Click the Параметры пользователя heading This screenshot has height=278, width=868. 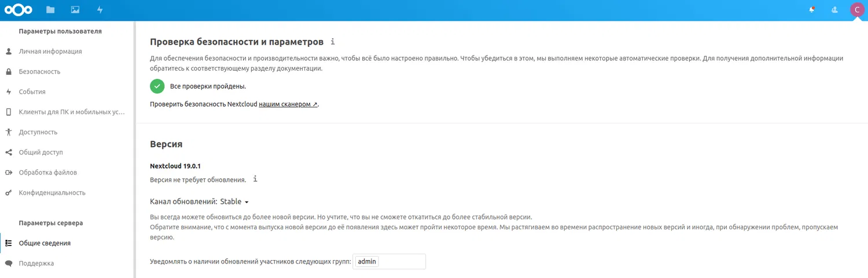(x=60, y=31)
